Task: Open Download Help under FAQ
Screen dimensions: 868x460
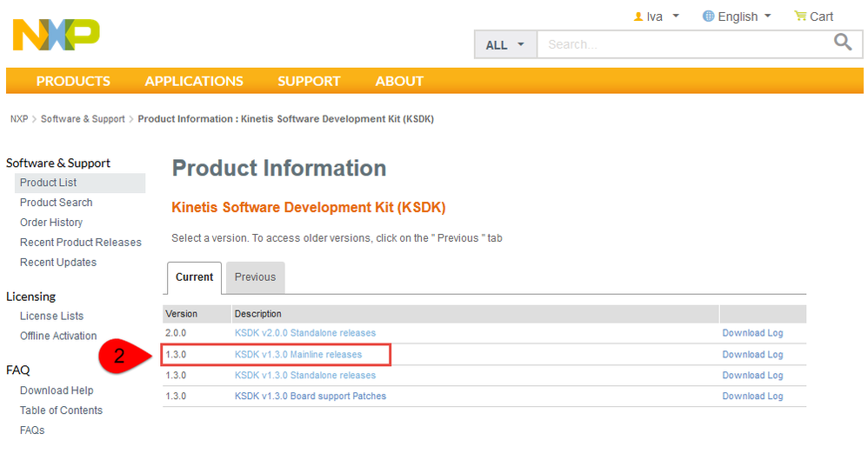Action: tap(57, 390)
